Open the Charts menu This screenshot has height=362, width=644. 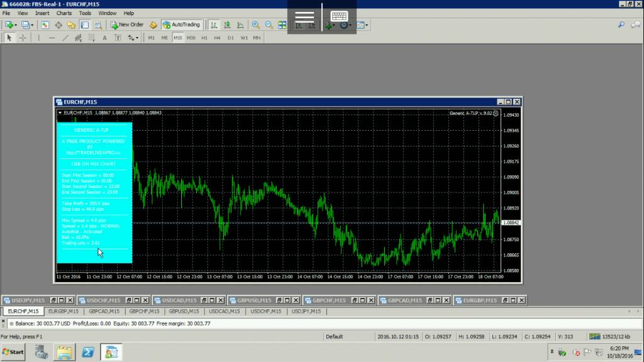click(64, 13)
